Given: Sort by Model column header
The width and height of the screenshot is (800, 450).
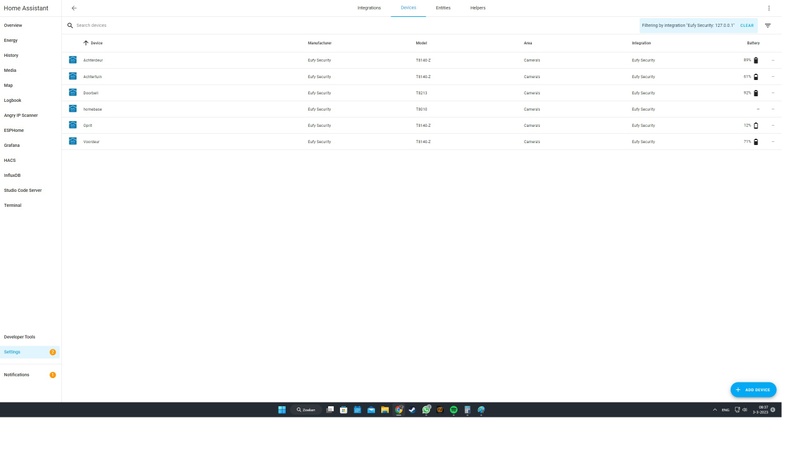Looking at the screenshot, I should [421, 43].
